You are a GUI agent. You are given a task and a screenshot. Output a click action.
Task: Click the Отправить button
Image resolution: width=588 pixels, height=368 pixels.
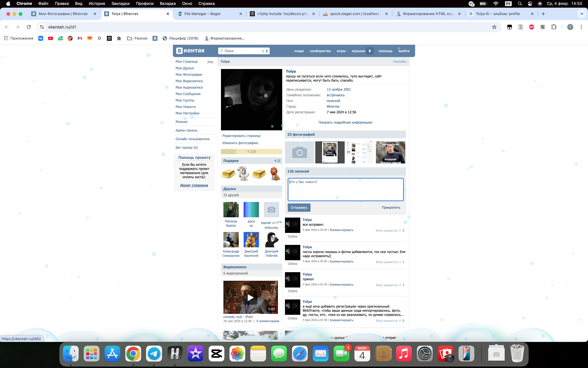[x=299, y=208]
